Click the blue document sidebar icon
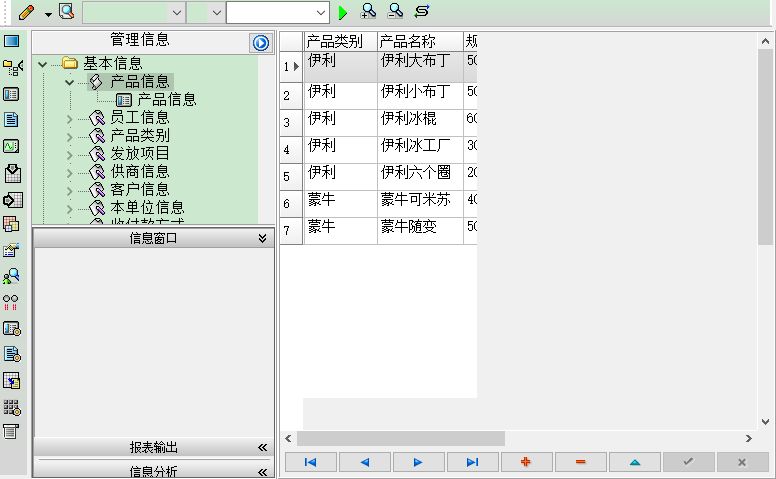This screenshot has height=479, width=776. 11,120
